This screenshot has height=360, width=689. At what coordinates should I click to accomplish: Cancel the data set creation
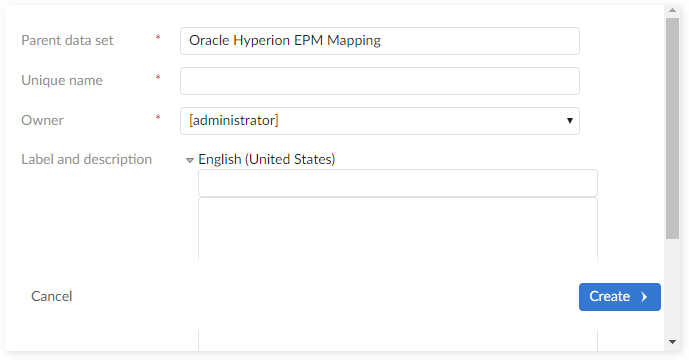click(x=51, y=296)
